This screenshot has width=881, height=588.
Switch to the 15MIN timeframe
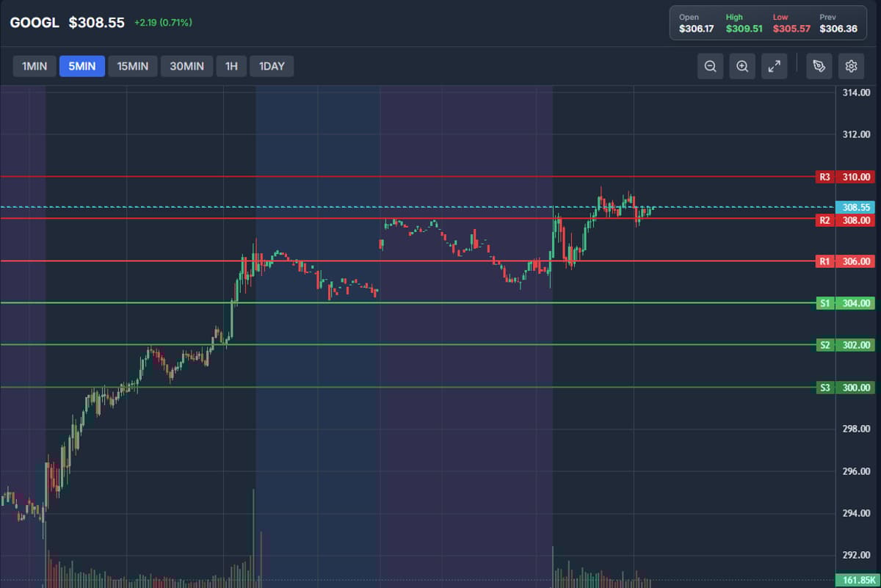pos(133,66)
